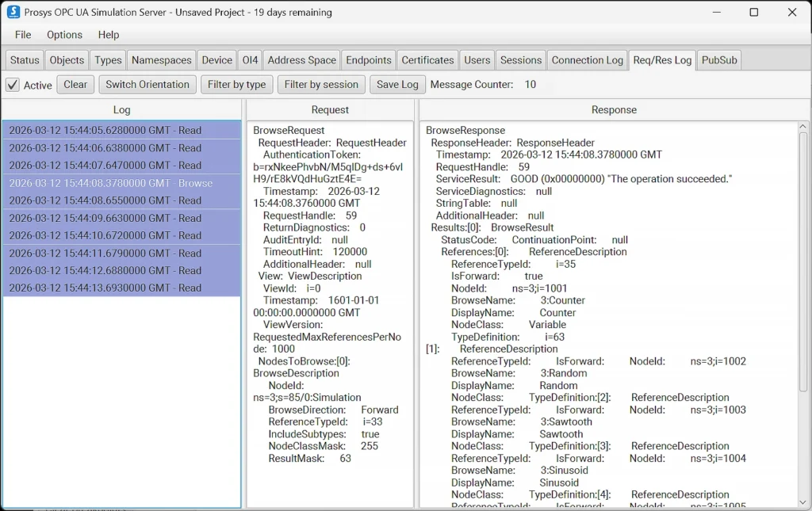Switch to the Connection Log tab
Screen dimensions: 812x511
[587, 60]
